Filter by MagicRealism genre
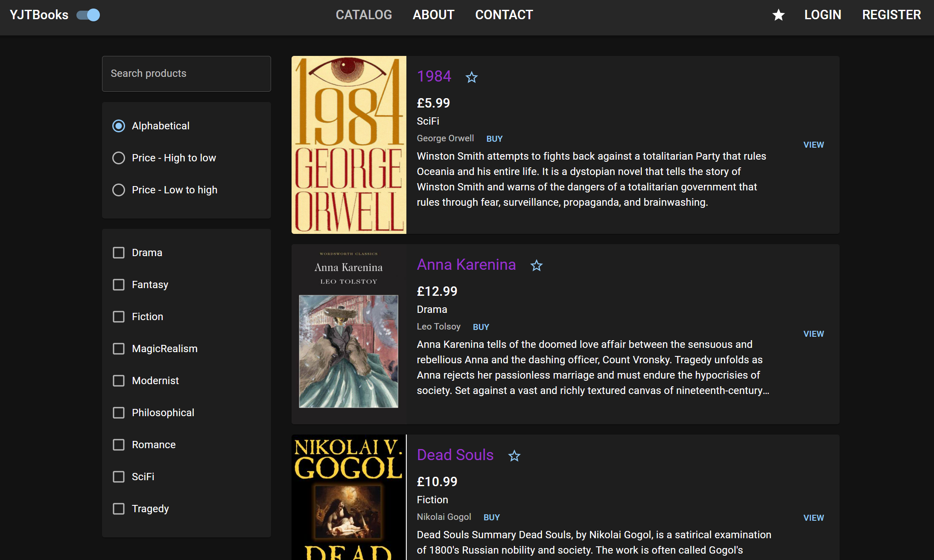 pyautogui.click(x=118, y=349)
